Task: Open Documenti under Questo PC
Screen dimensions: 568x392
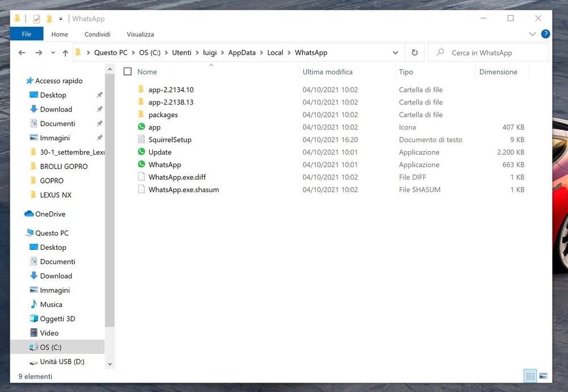Action: coord(57,261)
